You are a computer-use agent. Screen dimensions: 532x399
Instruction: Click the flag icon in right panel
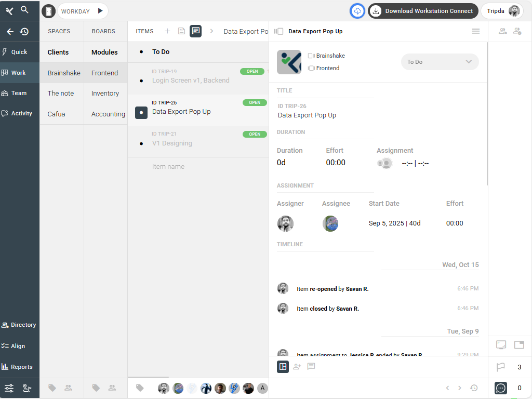(500, 367)
